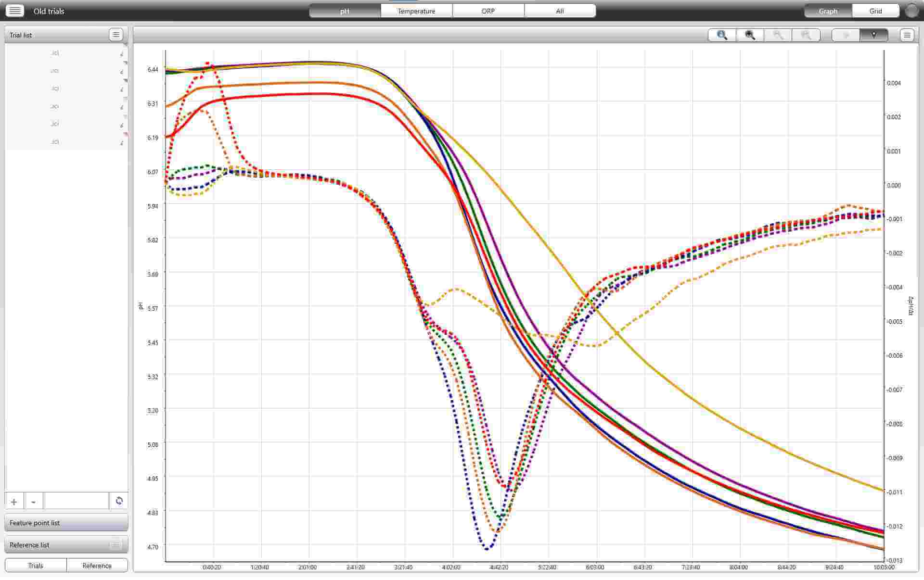
Task: Toggle the marker pin tool in the graph toolbar
Action: [873, 35]
